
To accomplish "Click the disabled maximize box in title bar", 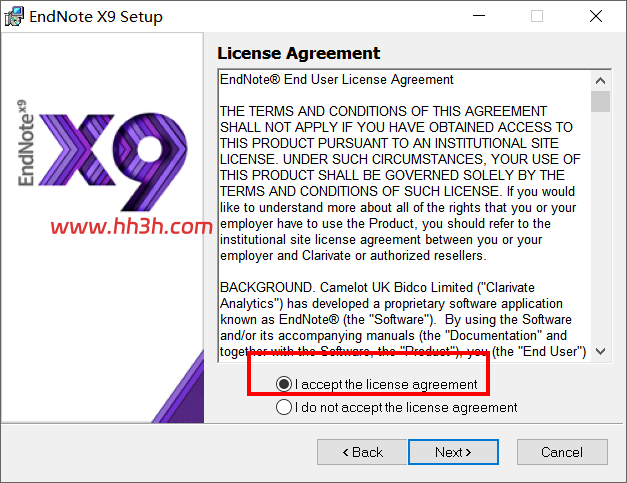I will 537,16.
